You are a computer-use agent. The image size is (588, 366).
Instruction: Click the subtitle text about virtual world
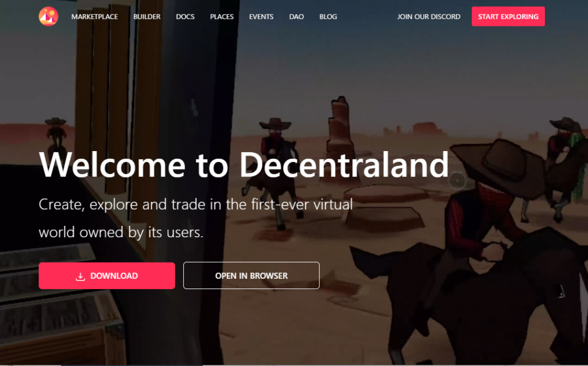pos(196,218)
